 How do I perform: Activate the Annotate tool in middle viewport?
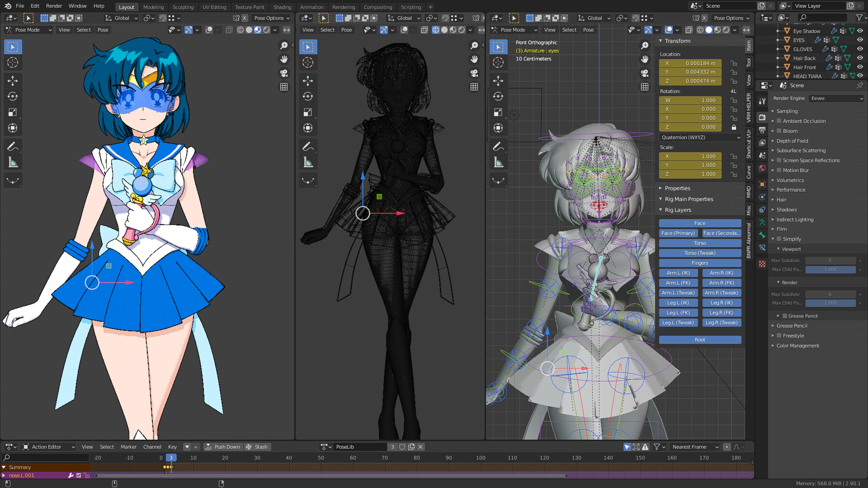coord(308,146)
